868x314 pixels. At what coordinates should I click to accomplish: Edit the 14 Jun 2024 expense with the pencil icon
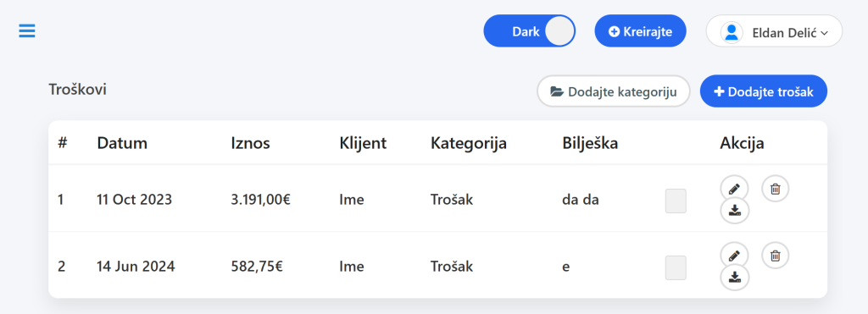(734, 256)
